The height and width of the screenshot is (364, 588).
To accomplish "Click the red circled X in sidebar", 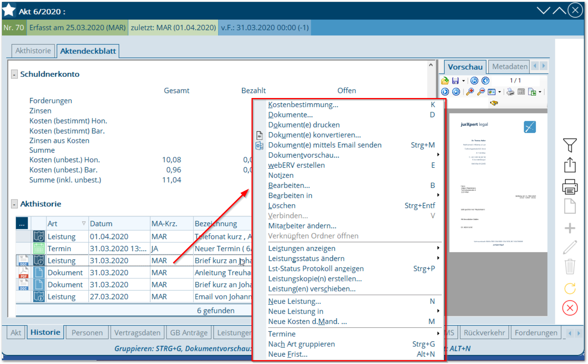I will (570, 308).
